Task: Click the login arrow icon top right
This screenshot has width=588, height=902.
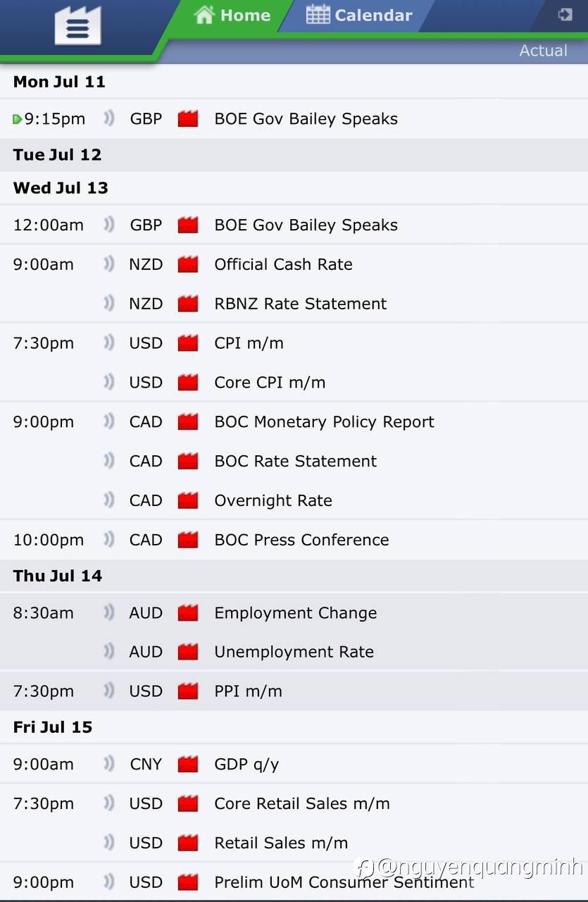Action: 565,14
